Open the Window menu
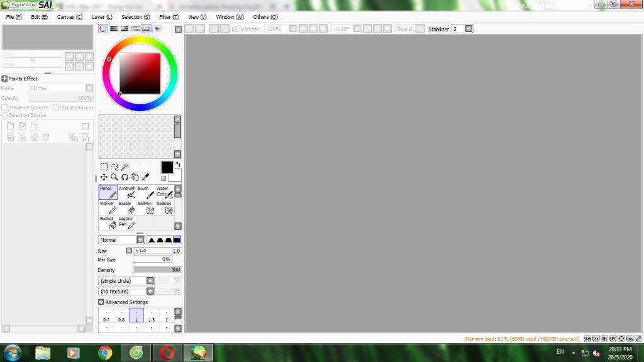Image resolution: width=644 pixels, height=362 pixels. tap(230, 17)
